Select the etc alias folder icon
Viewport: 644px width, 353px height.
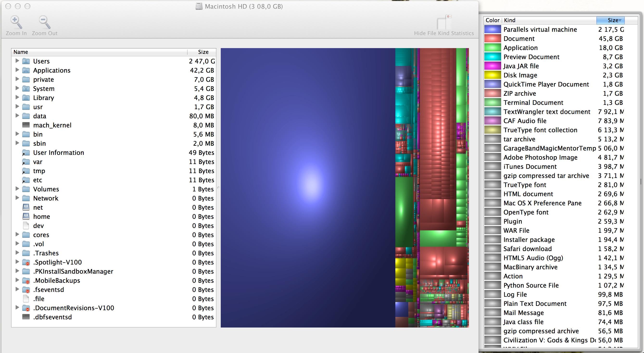click(26, 180)
